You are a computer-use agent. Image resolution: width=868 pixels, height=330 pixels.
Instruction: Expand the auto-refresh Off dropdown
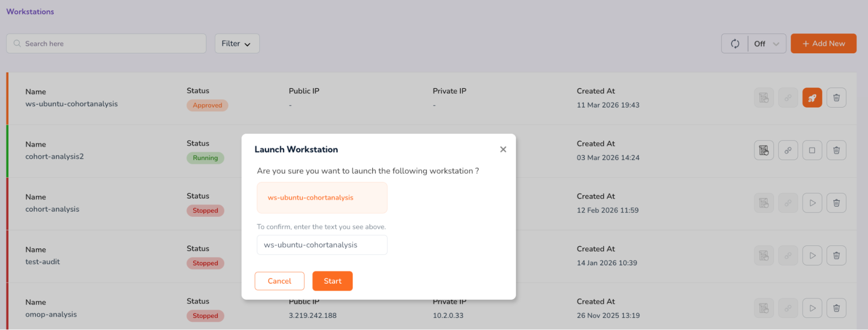point(767,44)
